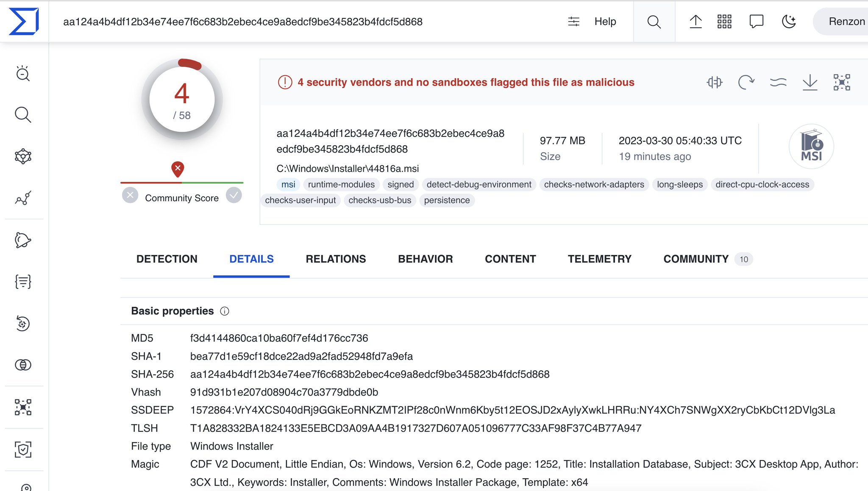Image resolution: width=868 pixels, height=491 pixels.
Task: Click the 4 / 58 detection score gauge
Action: point(182,100)
